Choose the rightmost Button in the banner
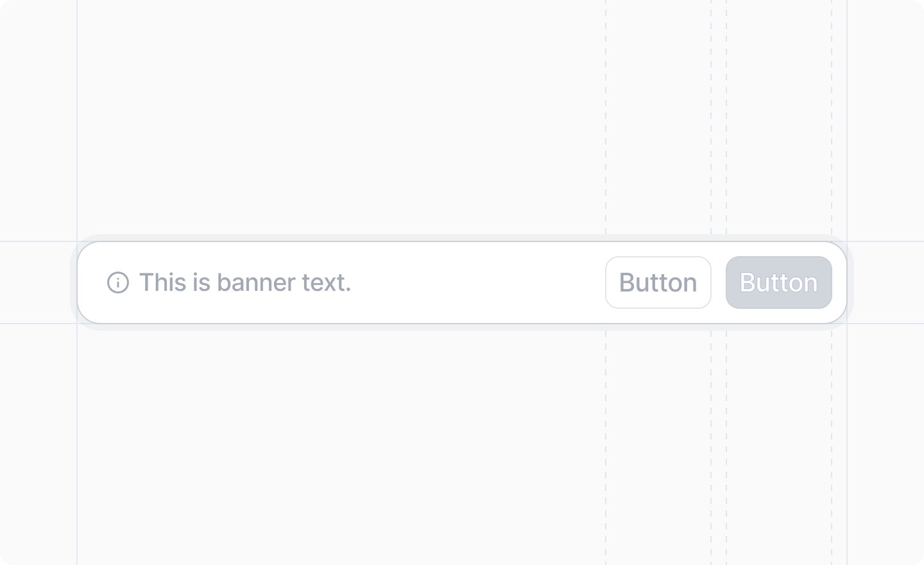924x565 pixels. click(x=779, y=282)
